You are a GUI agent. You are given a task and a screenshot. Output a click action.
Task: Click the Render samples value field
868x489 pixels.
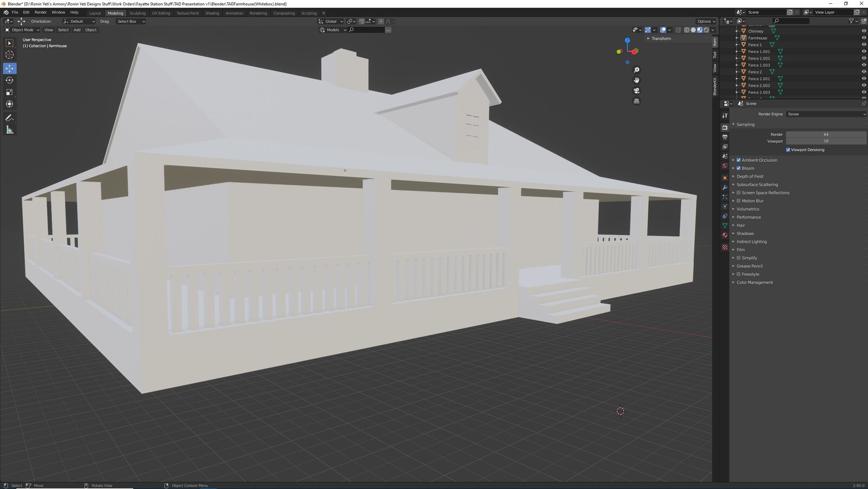[826, 134]
